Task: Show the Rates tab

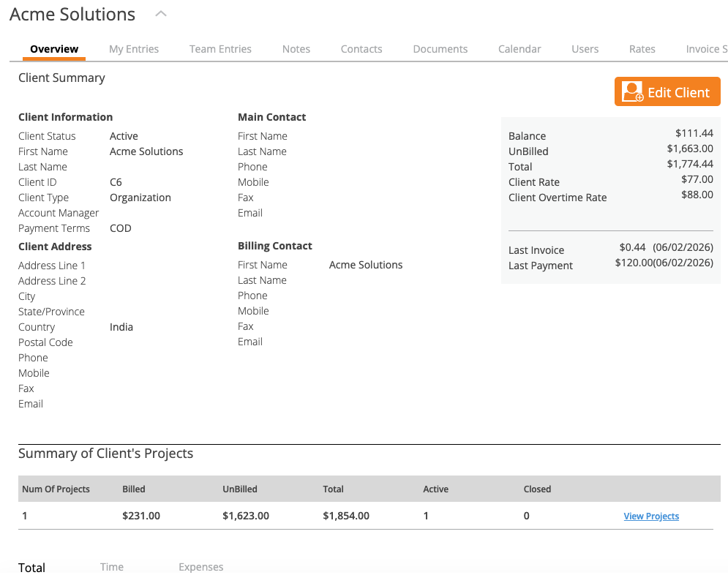Action: (642, 49)
